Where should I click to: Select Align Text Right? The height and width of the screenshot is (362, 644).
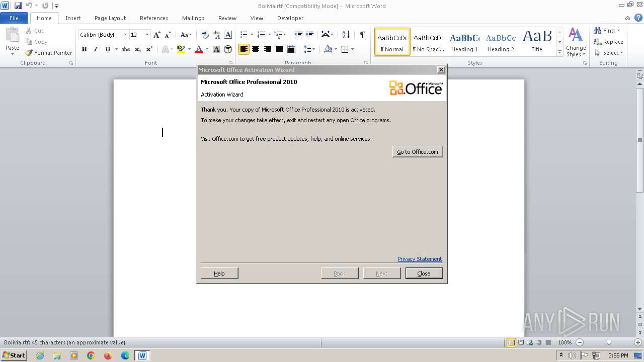[x=268, y=49]
